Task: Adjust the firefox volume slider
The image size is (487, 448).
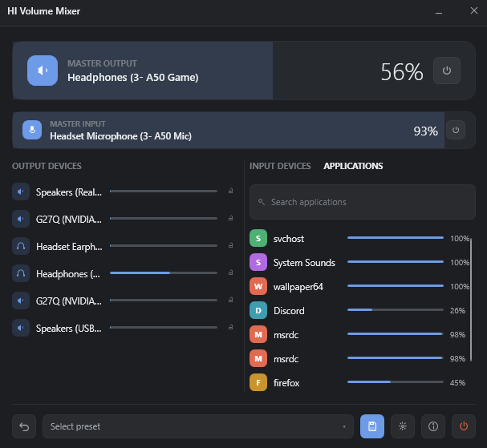Action: (396, 382)
